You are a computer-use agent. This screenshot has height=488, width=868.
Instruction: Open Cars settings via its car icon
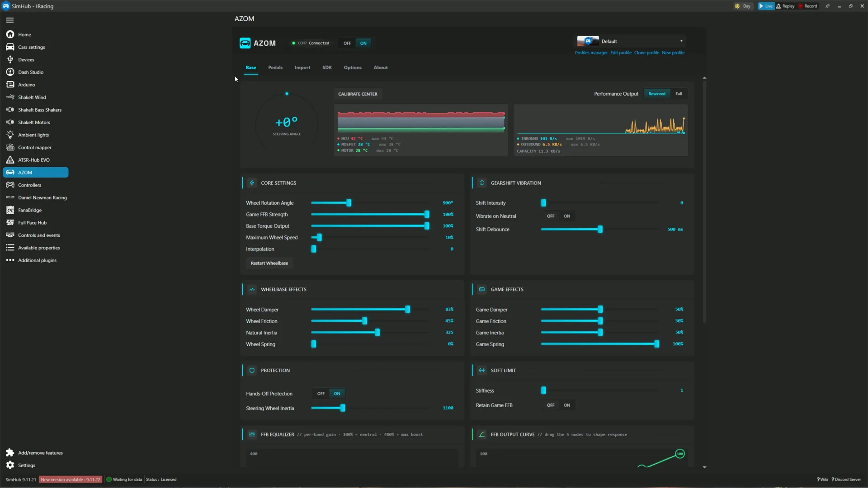10,47
